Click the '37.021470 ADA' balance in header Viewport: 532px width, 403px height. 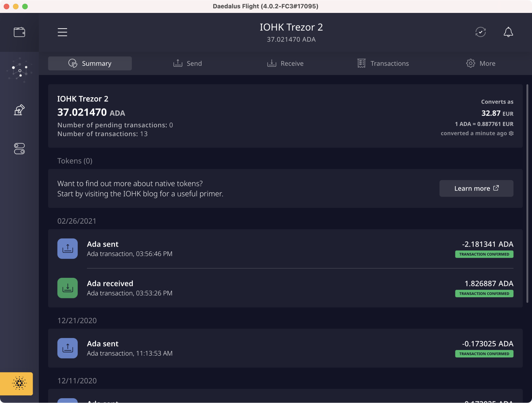coord(291,39)
